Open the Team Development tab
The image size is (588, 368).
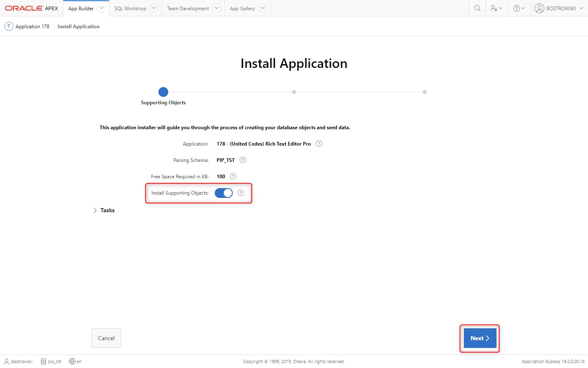(x=188, y=8)
